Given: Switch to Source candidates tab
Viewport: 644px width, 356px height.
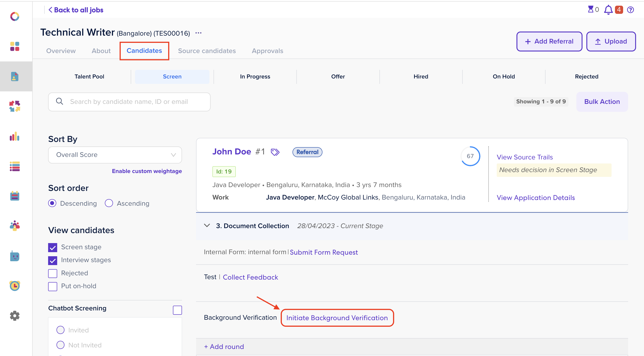Looking at the screenshot, I should click(207, 51).
